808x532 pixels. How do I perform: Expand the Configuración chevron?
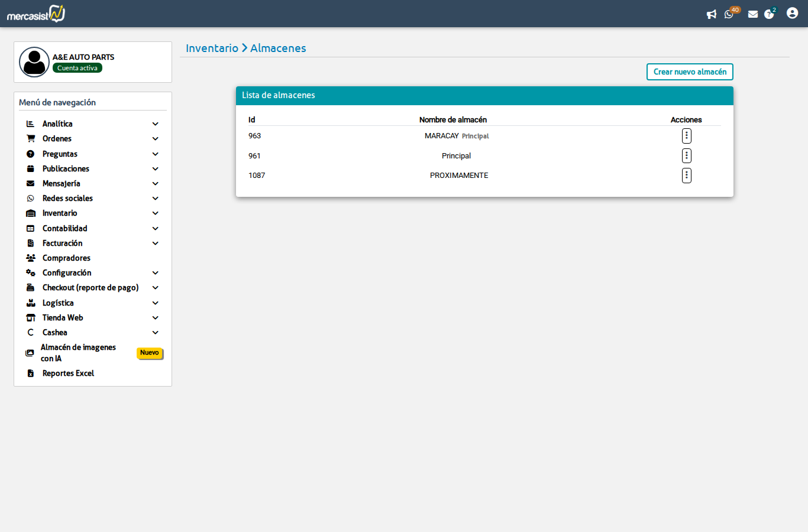155,273
